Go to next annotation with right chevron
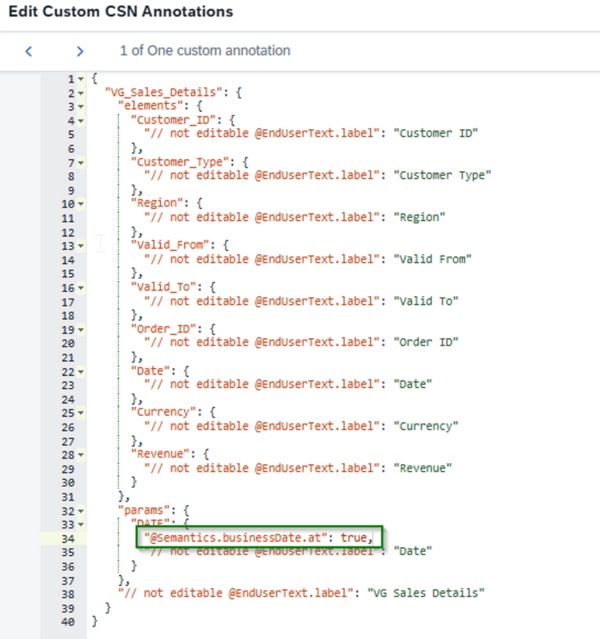Viewport: 600px width, 639px height. coord(79,50)
